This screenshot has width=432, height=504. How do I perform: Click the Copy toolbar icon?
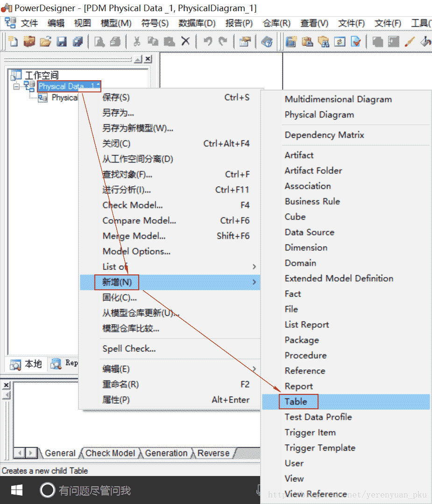[153, 42]
